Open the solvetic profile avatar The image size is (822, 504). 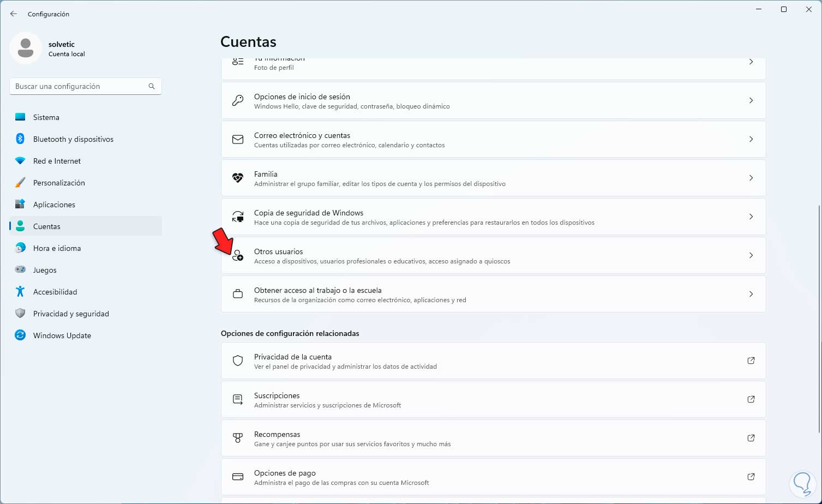(26, 48)
